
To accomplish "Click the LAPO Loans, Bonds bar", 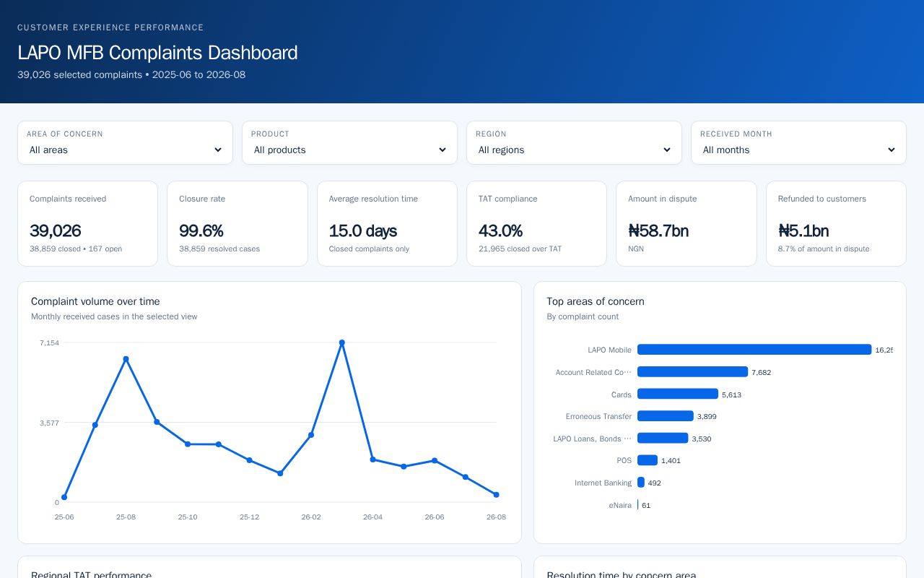I will (x=663, y=438).
